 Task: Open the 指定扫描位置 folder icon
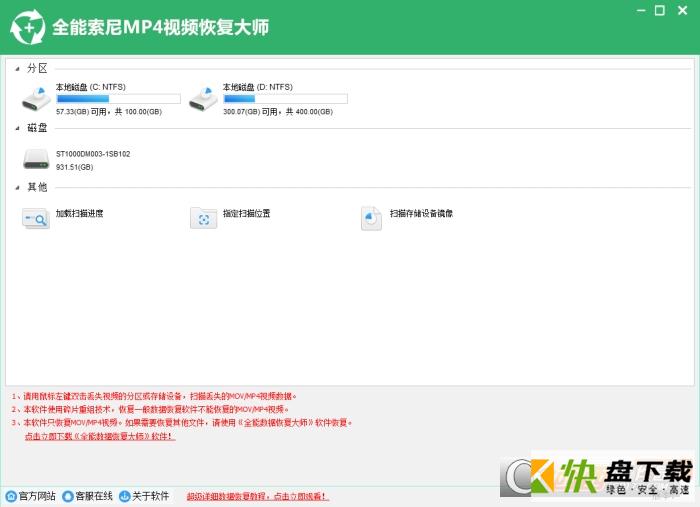coord(204,218)
